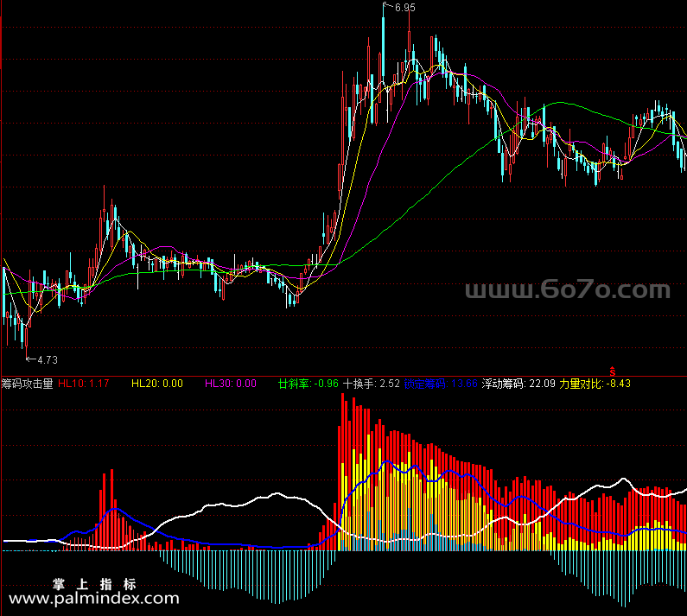Click the 十换手: 2.52 value
687x616 pixels.
[x=371, y=384]
